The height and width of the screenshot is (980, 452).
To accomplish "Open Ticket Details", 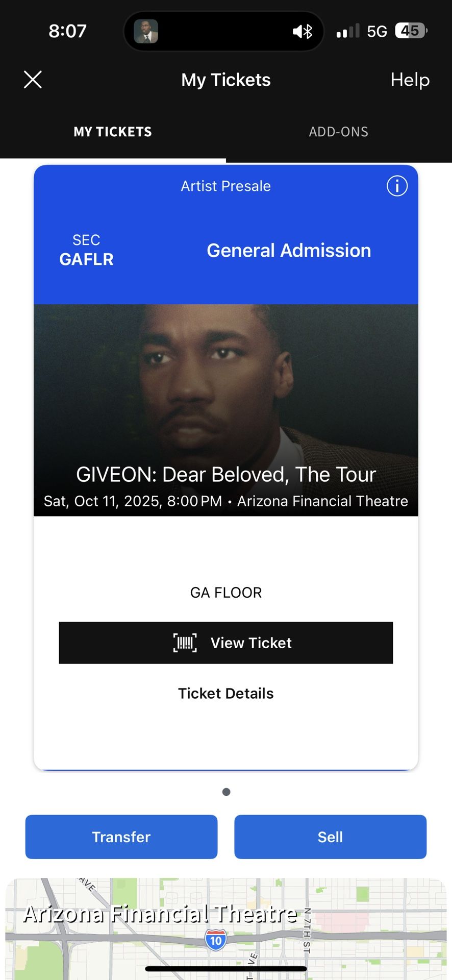I will click(226, 693).
